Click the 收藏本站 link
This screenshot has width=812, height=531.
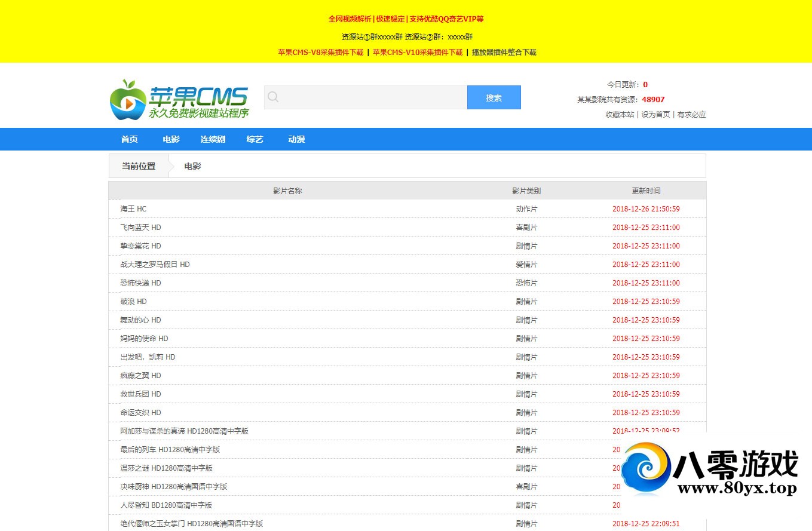(620, 115)
